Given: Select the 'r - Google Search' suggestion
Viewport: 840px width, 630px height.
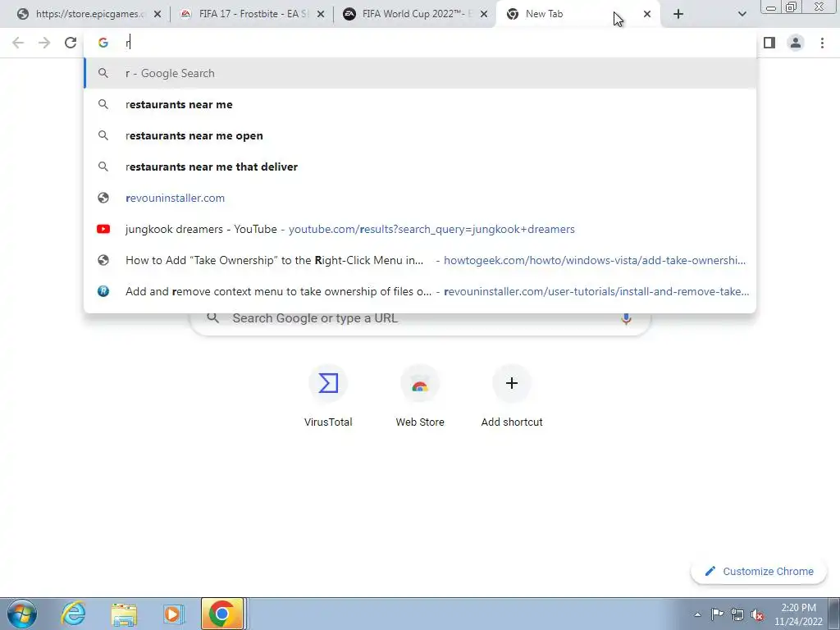Looking at the screenshot, I should (x=420, y=73).
